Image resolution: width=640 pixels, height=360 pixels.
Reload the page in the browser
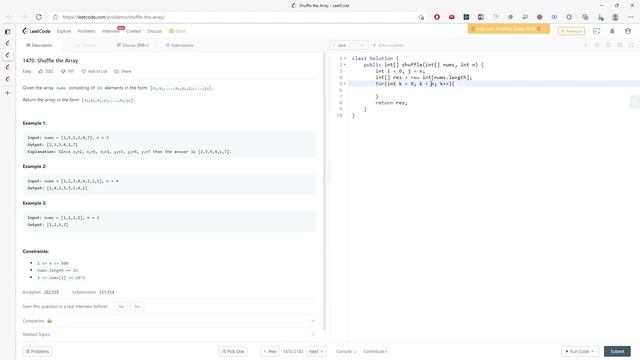click(x=38, y=17)
